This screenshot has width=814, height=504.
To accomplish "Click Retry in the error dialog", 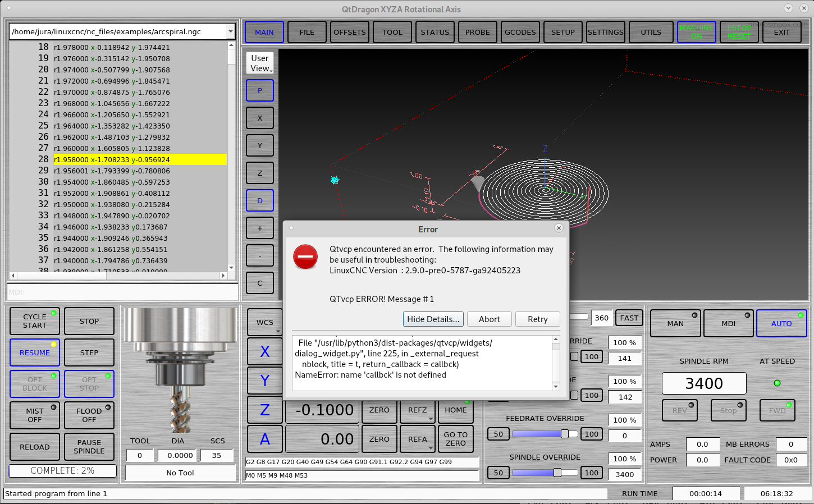I will [x=538, y=319].
